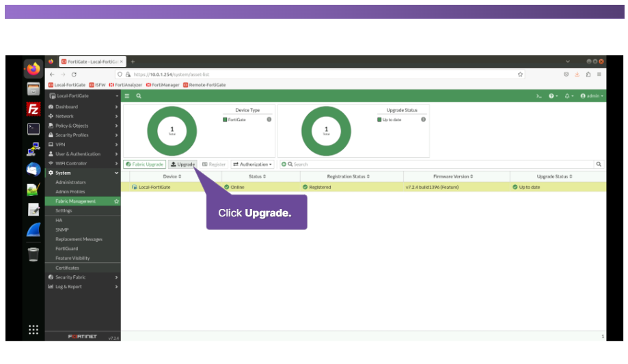Viewport: 628px width, 364px height.
Task: Open a new browser tab
Action: pos(133,61)
